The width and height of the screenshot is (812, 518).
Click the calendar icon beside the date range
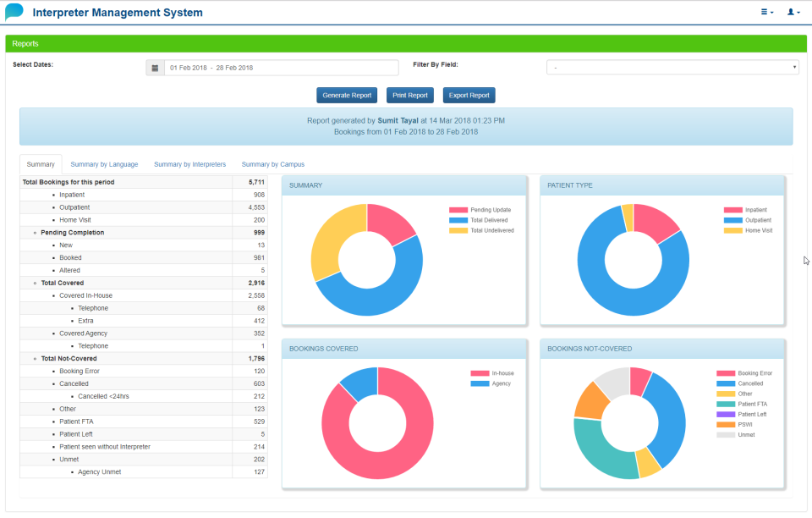(x=154, y=67)
